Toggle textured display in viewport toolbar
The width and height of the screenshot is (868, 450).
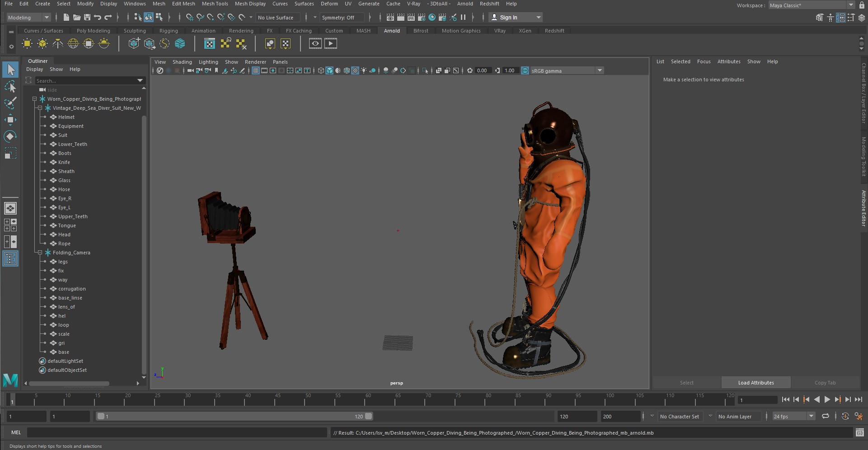[x=355, y=70]
